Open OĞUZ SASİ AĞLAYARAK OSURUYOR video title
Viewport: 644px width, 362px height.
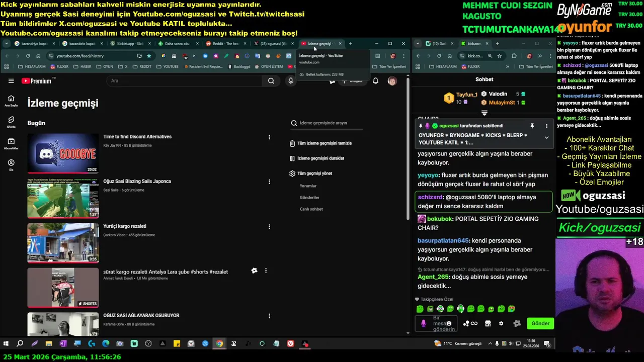tap(141, 316)
